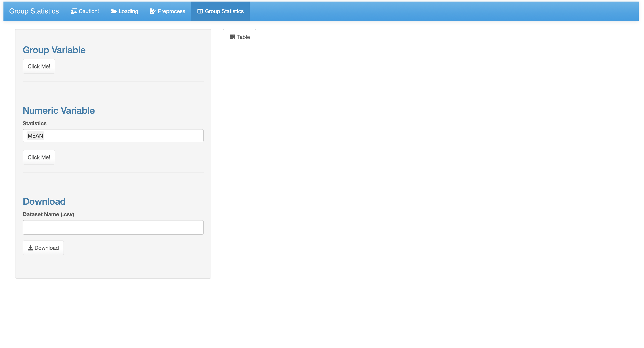The image size is (644, 348).
Task: Click the Statistics field label
Action: [x=34, y=124]
